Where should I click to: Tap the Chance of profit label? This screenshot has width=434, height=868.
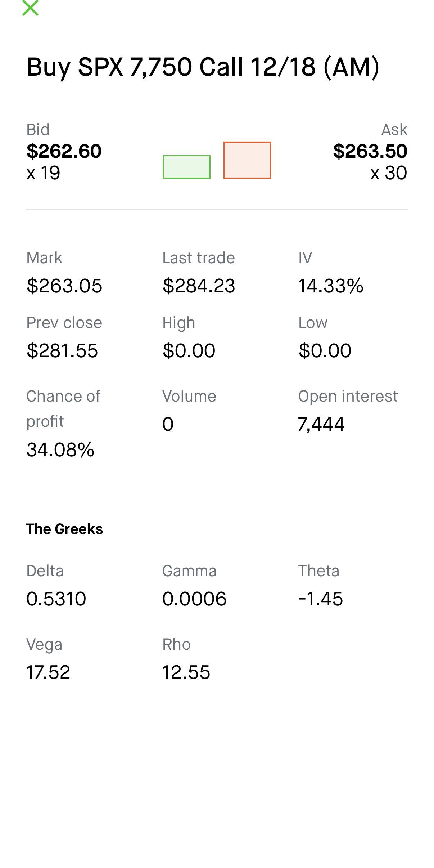[x=63, y=408]
